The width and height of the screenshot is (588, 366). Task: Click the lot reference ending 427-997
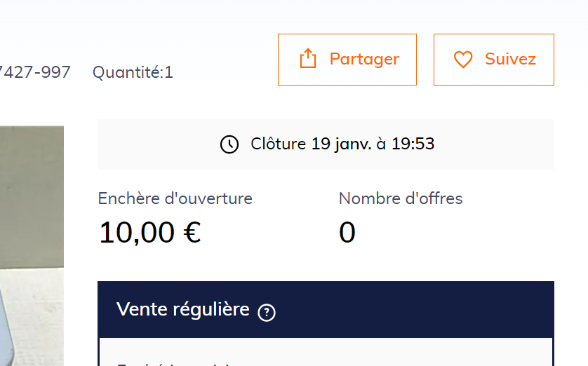[x=35, y=72]
